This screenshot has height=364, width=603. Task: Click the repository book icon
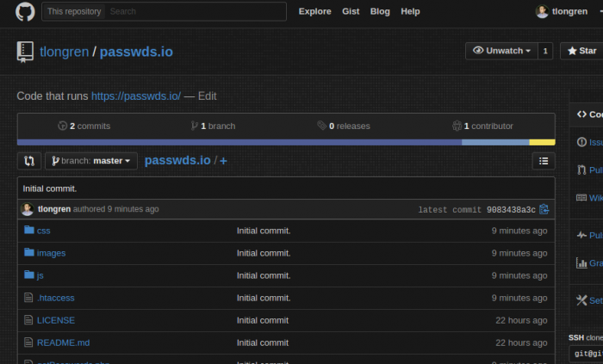pos(25,52)
